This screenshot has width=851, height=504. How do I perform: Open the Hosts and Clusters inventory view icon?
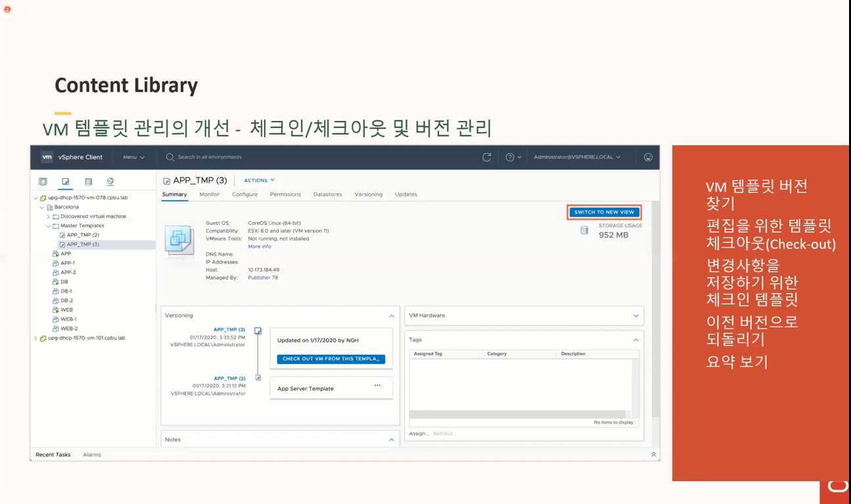[43, 181]
